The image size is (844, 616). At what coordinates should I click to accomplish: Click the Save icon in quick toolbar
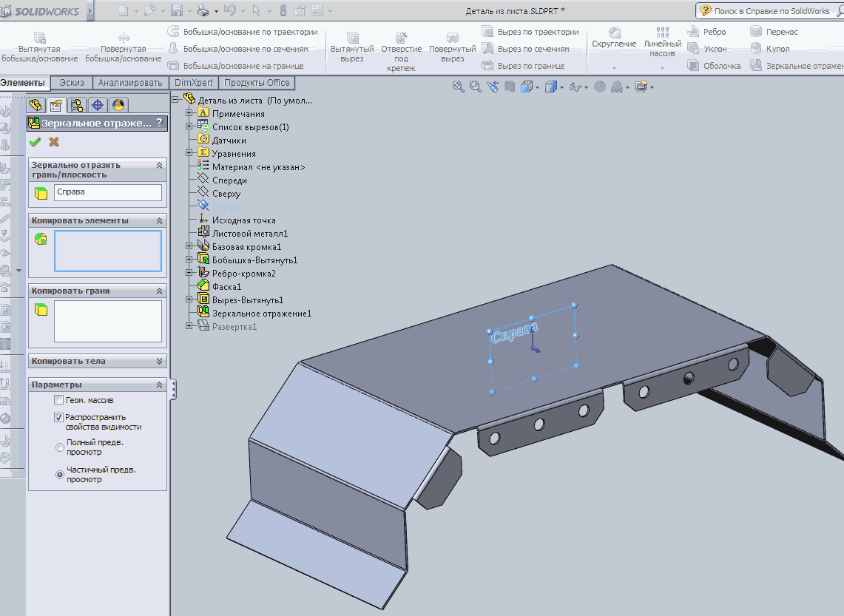pyautogui.click(x=176, y=11)
